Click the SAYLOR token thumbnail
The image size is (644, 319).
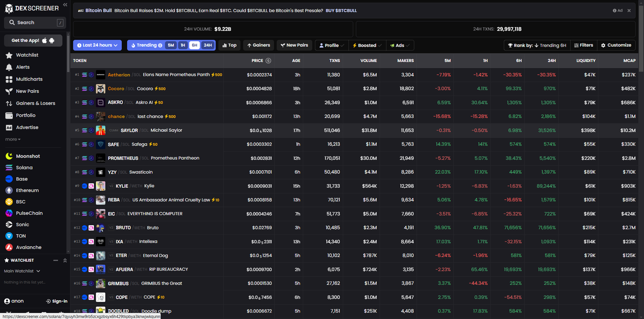pyautogui.click(x=101, y=130)
